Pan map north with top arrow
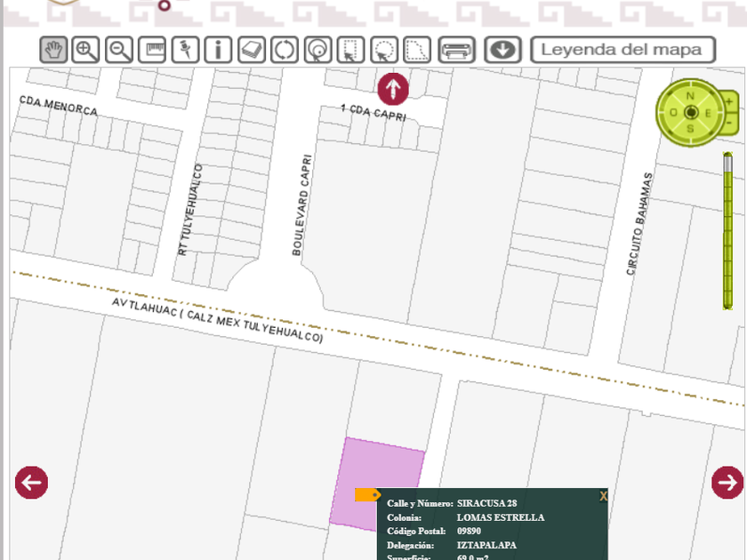747x560 pixels. pos(393,89)
